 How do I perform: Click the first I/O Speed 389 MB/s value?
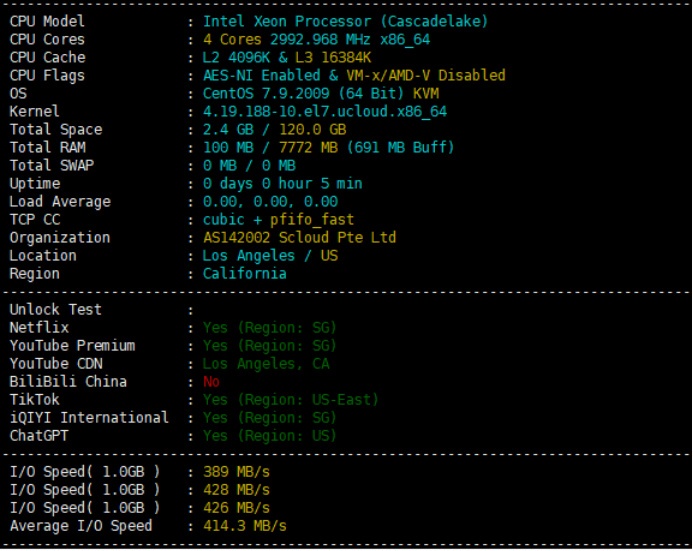(236, 472)
